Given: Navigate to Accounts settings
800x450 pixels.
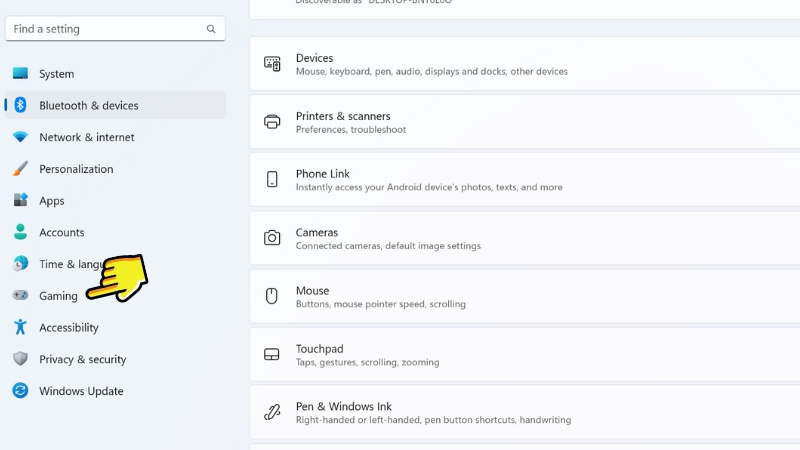Looking at the screenshot, I should (x=115, y=232).
